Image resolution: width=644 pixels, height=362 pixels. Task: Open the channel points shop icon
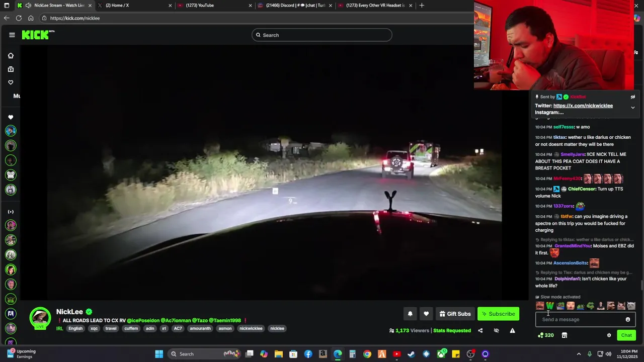coord(565,335)
